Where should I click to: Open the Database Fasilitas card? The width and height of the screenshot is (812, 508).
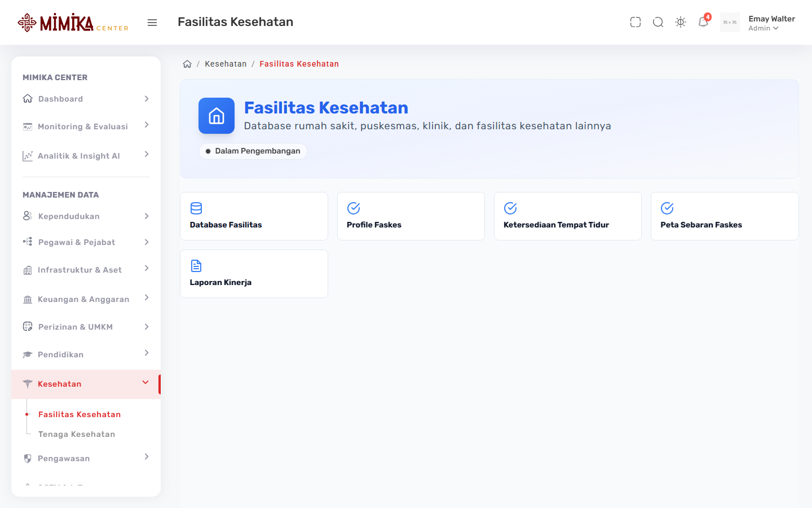click(x=254, y=216)
